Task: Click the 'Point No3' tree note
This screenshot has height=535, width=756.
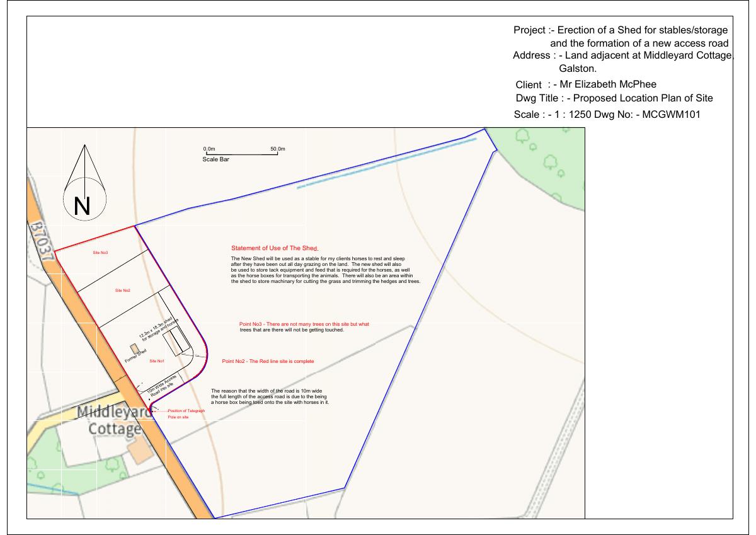Action: [x=304, y=327]
